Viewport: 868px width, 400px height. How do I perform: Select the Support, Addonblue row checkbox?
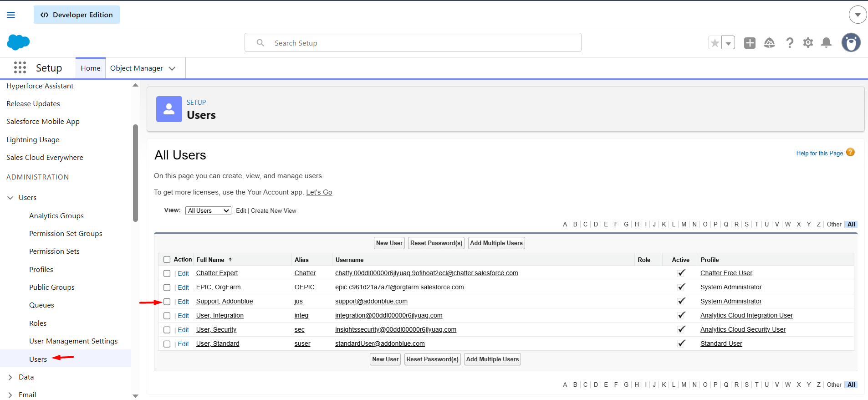click(x=167, y=302)
